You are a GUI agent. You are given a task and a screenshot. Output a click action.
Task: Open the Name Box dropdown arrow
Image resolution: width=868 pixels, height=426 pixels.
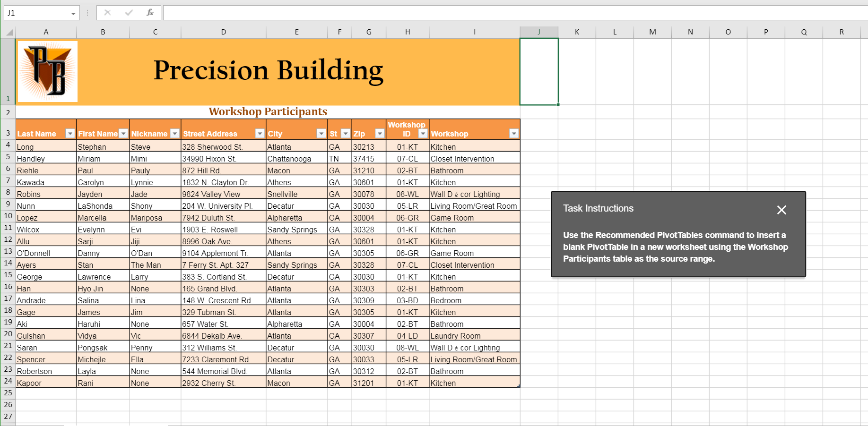pyautogui.click(x=74, y=13)
